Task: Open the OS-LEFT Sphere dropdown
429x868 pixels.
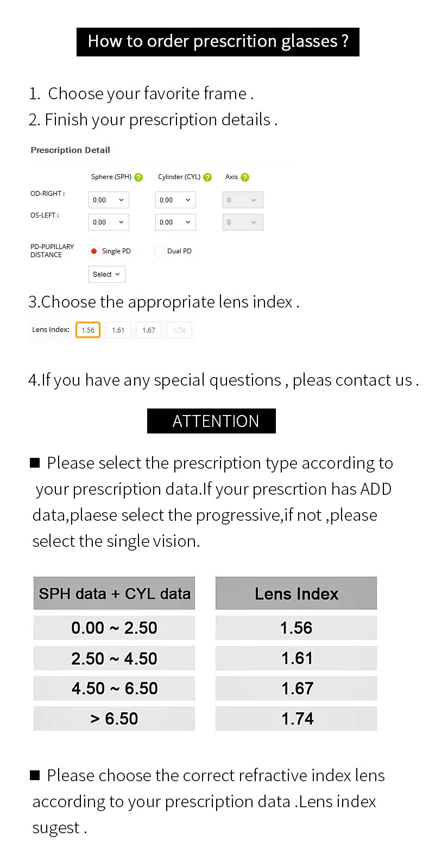Action: coord(109,222)
